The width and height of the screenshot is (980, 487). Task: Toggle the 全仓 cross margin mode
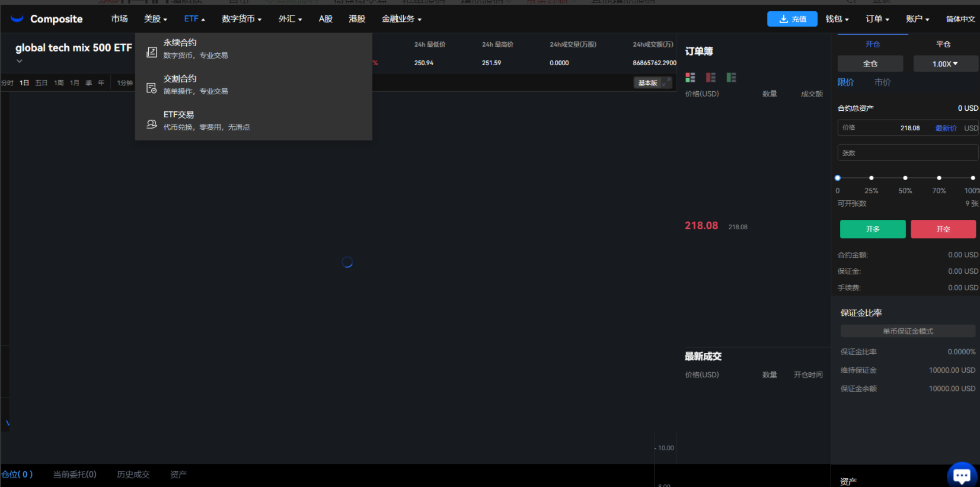(x=870, y=63)
